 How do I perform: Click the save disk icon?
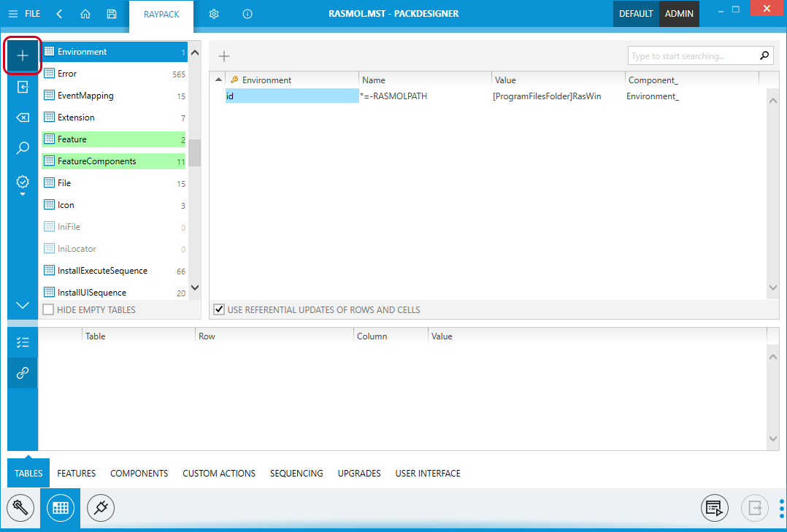[x=111, y=14]
